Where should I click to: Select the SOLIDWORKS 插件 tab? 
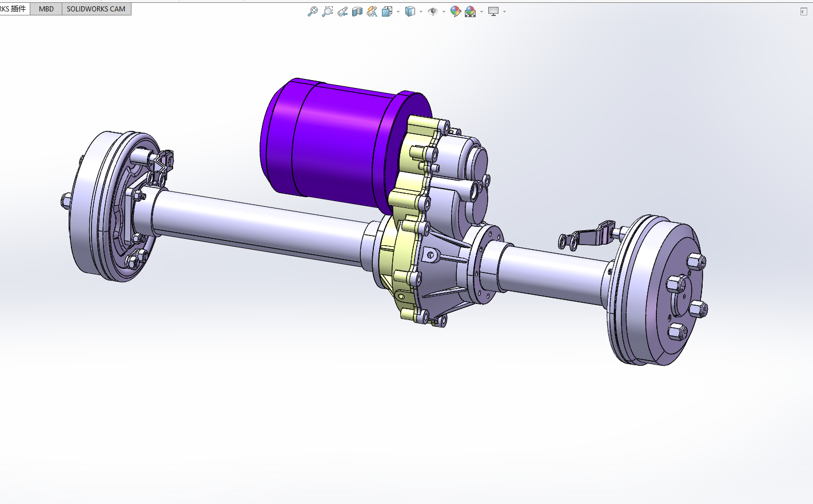tap(14, 9)
